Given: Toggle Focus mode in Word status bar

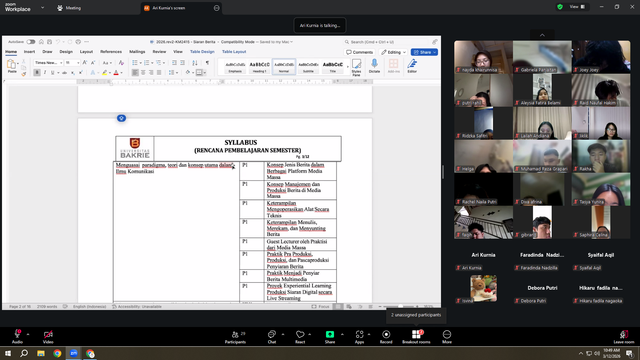Looking at the screenshot, I should 320,307.
